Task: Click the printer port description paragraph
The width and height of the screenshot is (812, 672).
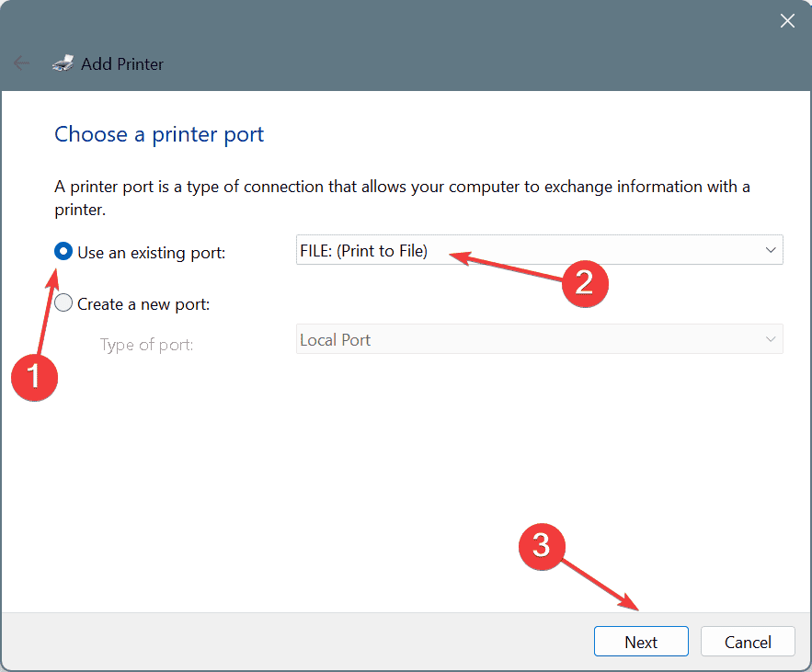Action: (x=402, y=198)
